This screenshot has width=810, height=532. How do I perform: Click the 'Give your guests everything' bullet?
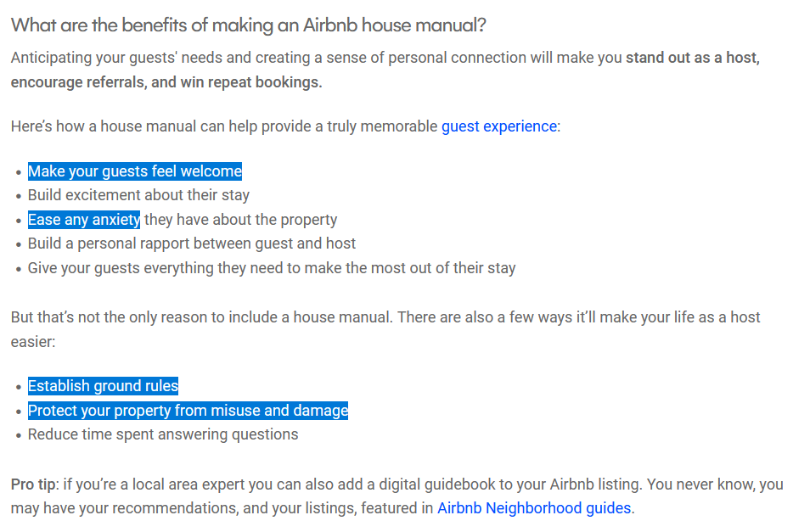(272, 268)
